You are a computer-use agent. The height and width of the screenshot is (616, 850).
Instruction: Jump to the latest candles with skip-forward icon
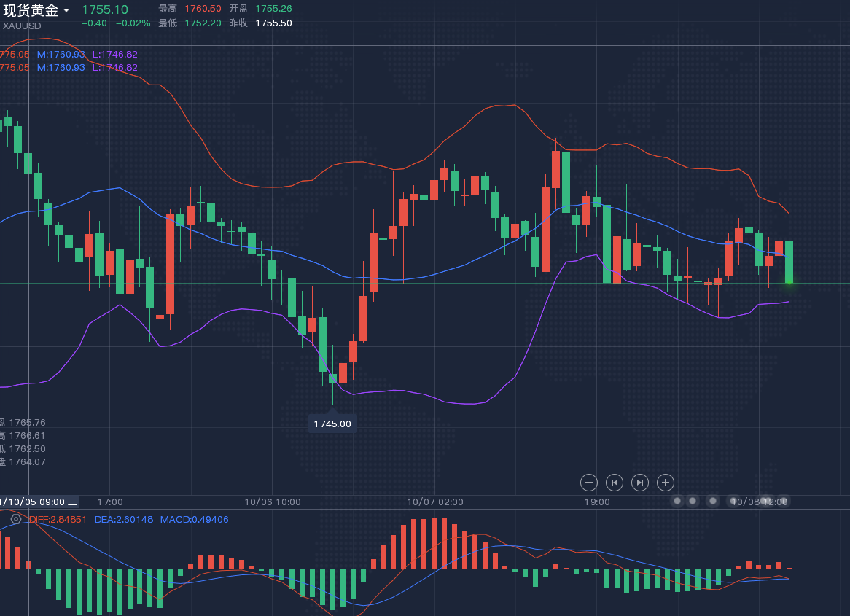pyautogui.click(x=640, y=483)
